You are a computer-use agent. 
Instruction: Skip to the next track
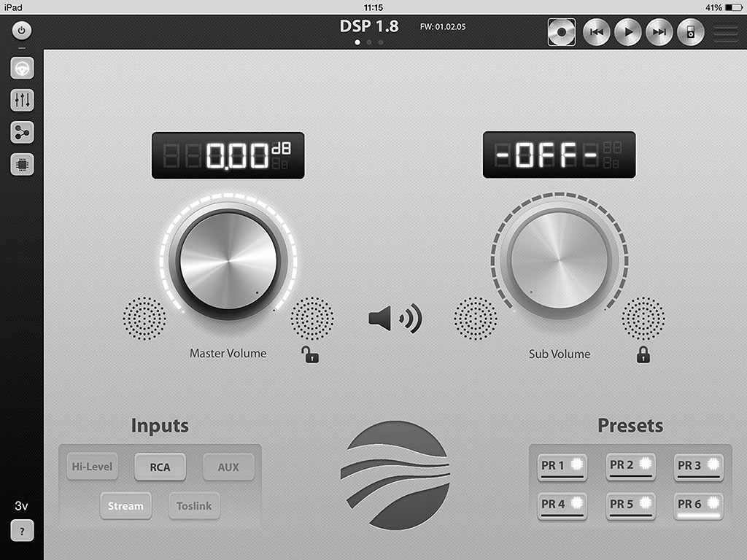(x=659, y=32)
